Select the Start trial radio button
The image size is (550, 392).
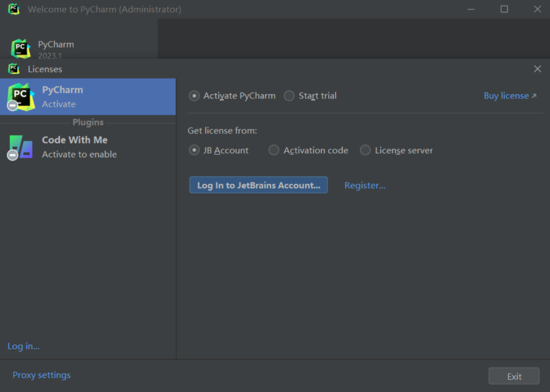[289, 96]
